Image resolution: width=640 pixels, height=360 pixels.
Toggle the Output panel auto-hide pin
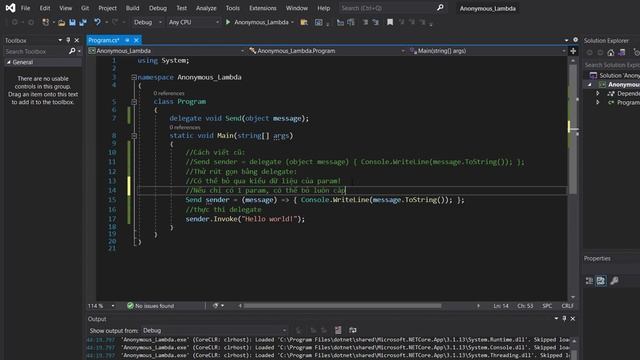(x=564, y=318)
